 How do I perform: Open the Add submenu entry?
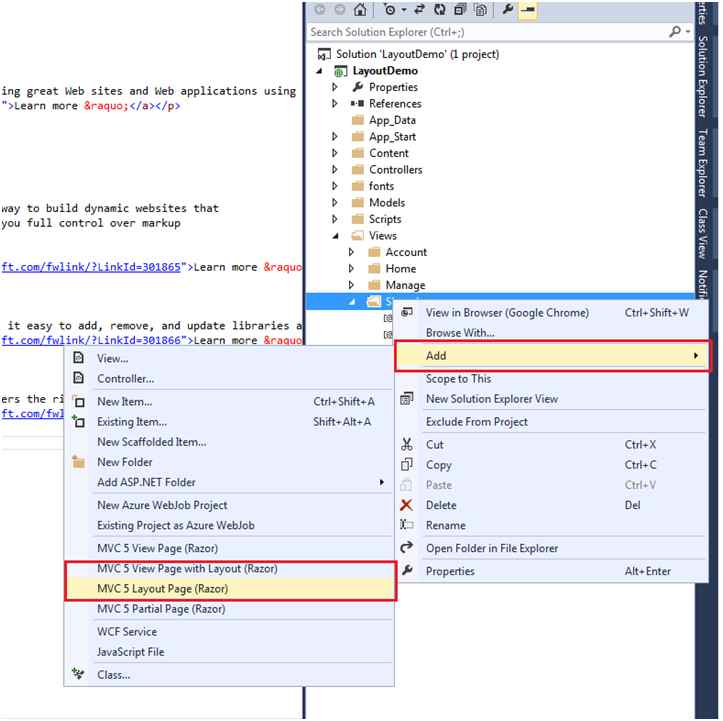click(552, 356)
